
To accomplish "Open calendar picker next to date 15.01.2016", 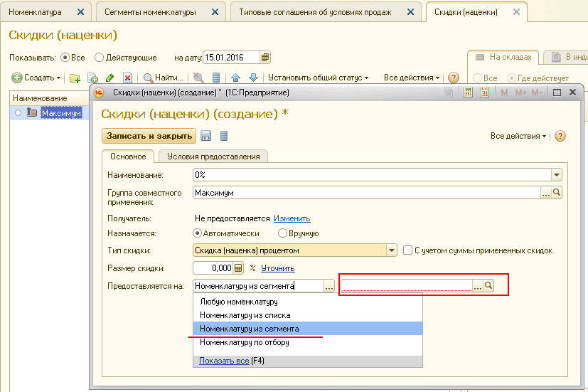I will [x=264, y=58].
